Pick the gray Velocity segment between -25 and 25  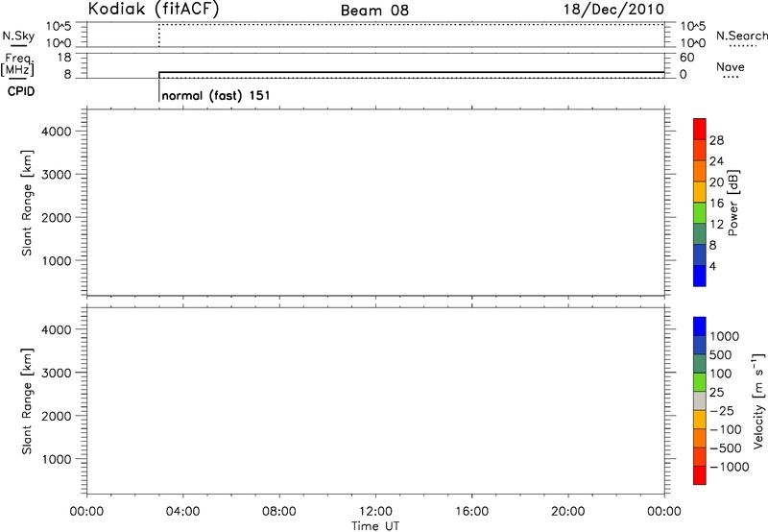[700, 400]
